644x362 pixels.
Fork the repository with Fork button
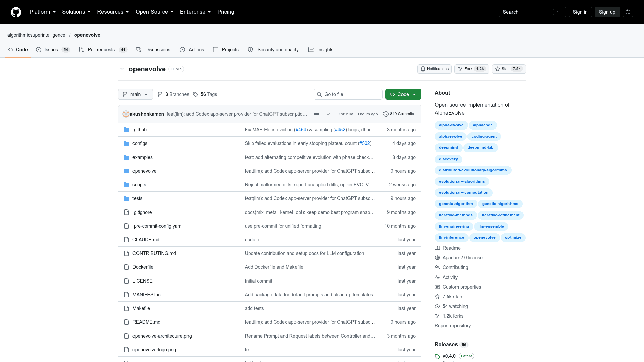(472, 69)
